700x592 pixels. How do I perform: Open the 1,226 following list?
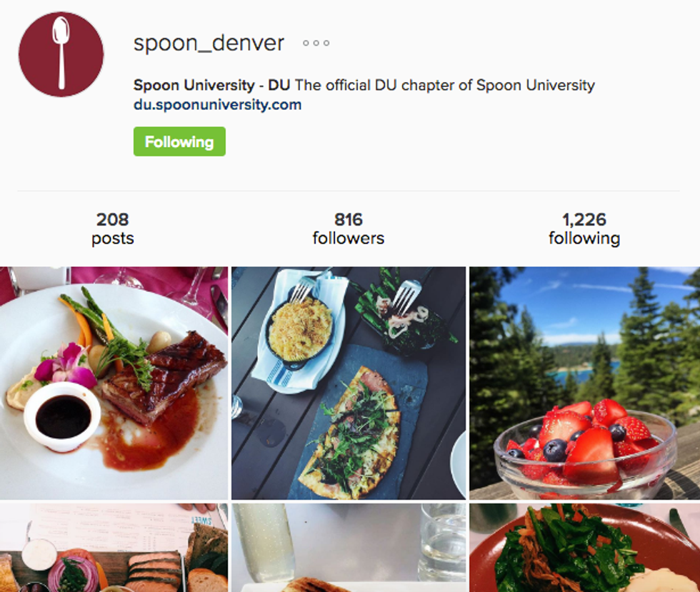click(584, 229)
